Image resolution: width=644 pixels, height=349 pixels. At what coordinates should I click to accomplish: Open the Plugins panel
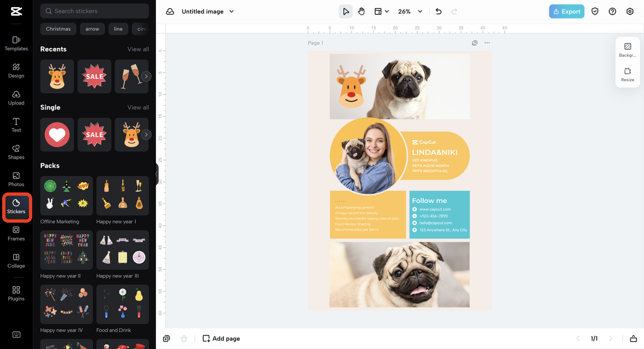click(x=16, y=294)
